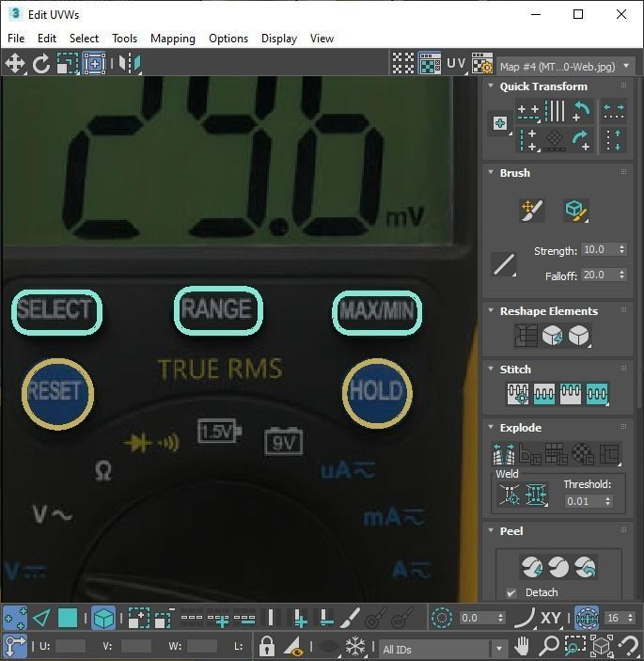Open the View menu

[x=322, y=39]
